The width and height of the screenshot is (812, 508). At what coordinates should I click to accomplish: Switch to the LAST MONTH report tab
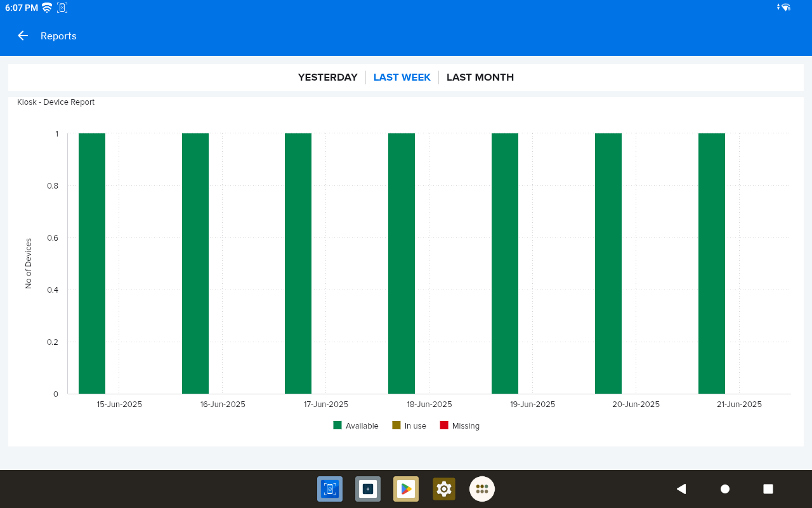(480, 77)
